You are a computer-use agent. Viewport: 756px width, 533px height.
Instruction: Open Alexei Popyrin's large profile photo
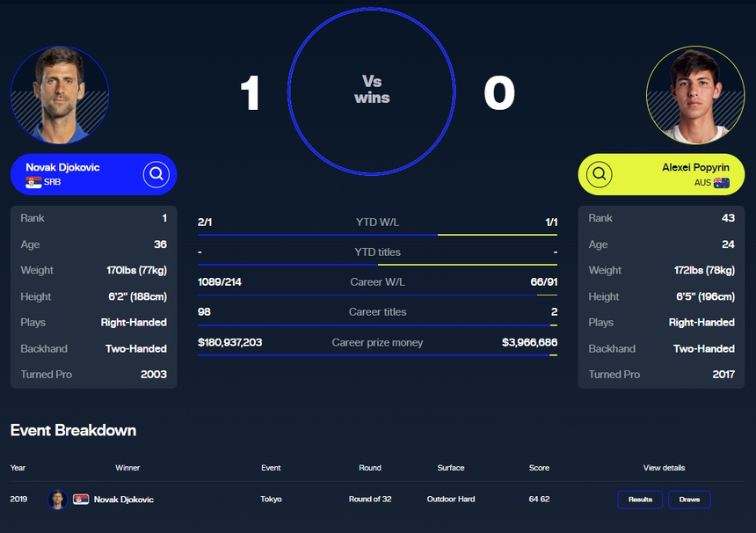pyautogui.click(x=694, y=95)
